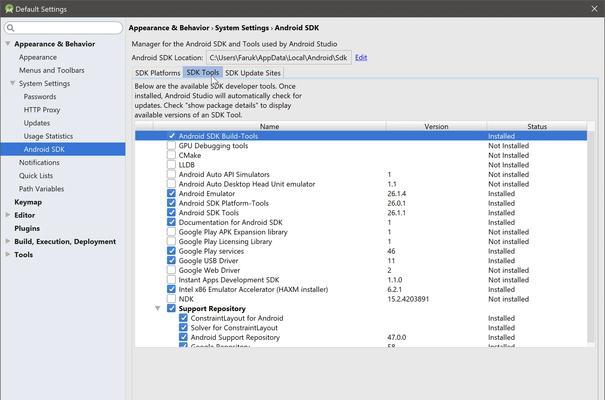Screen dimensions: 605x400
Task: Sort by Status column header
Action: tap(537, 126)
